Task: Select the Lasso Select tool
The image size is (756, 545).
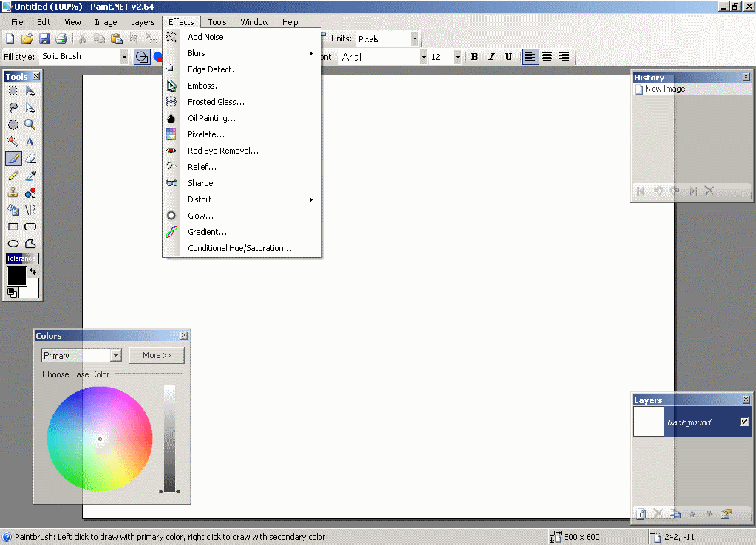Action: click(13, 108)
